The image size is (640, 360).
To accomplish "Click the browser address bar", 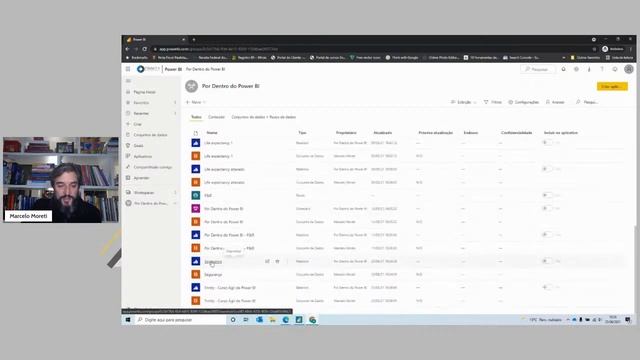I will pyautogui.click(x=371, y=49).
